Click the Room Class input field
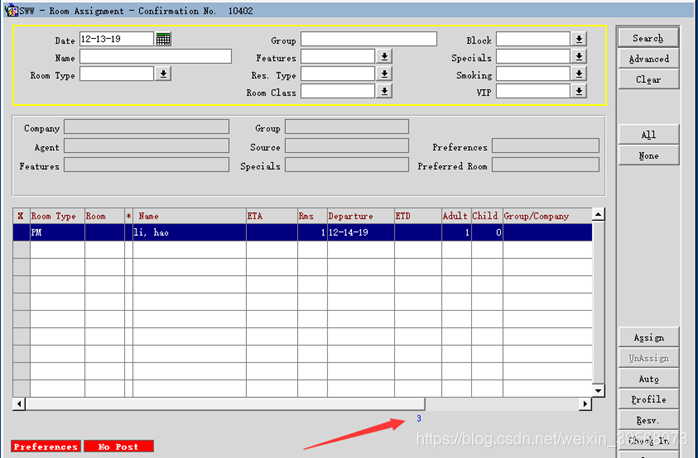The height and width of the screenshot is (458, 698). (338, 91)
